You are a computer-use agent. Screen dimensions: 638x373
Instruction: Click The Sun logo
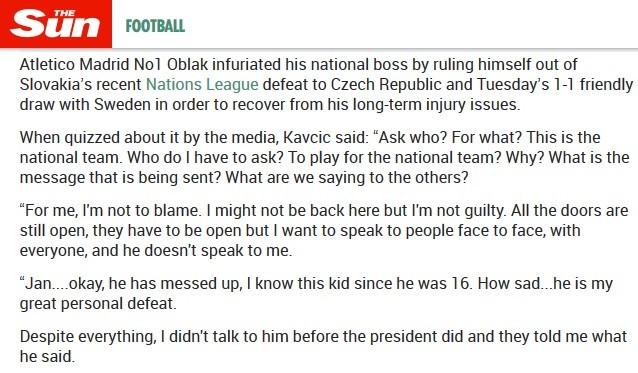tap(56, 24)
